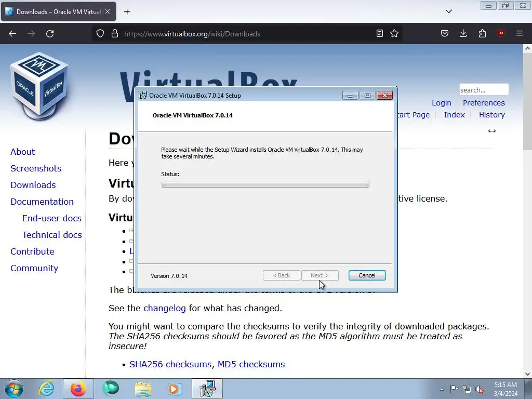This screenshot has height=399, width=532.
Task: Open the clock and date in tray
Action: tap(506, 389)
